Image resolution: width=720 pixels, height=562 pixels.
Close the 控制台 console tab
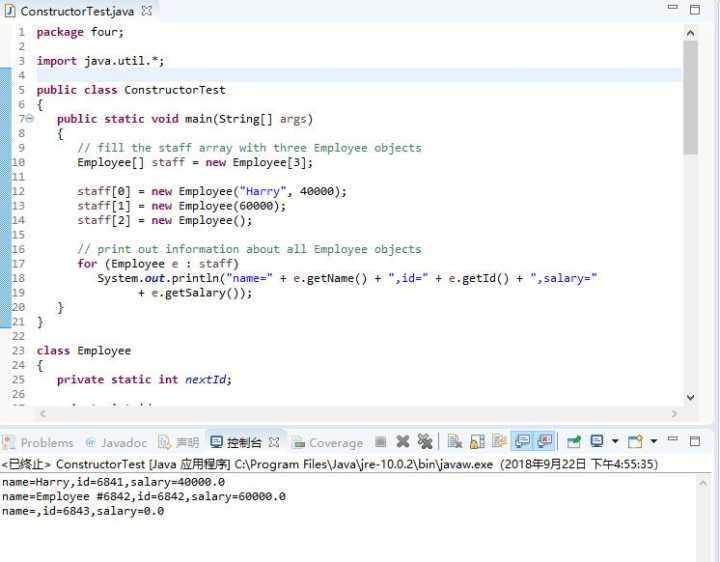(x=274, y=442)
